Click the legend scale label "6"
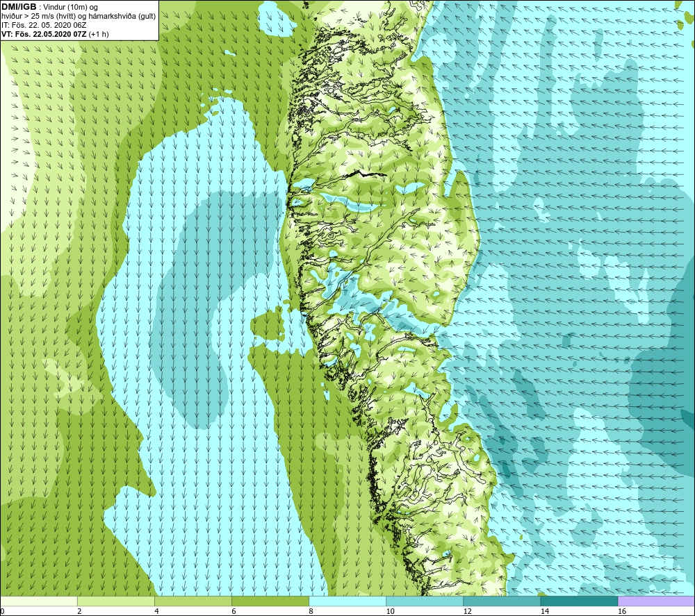695x616 pixels. pyautogui.click(x=234, y=611)
